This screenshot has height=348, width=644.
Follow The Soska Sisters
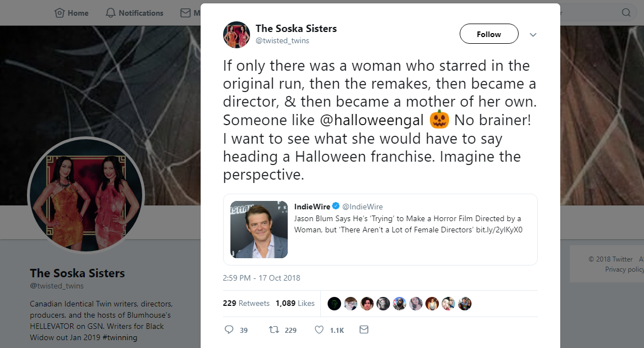tap(489, 34)
